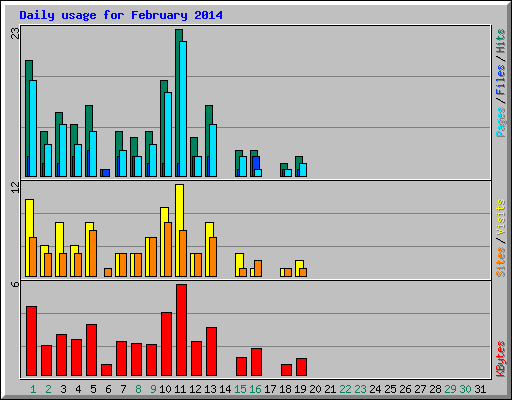This screenshot has height=400, width=512.
Task: Click day label '17' on x-axis
Action: click(270, 389)
